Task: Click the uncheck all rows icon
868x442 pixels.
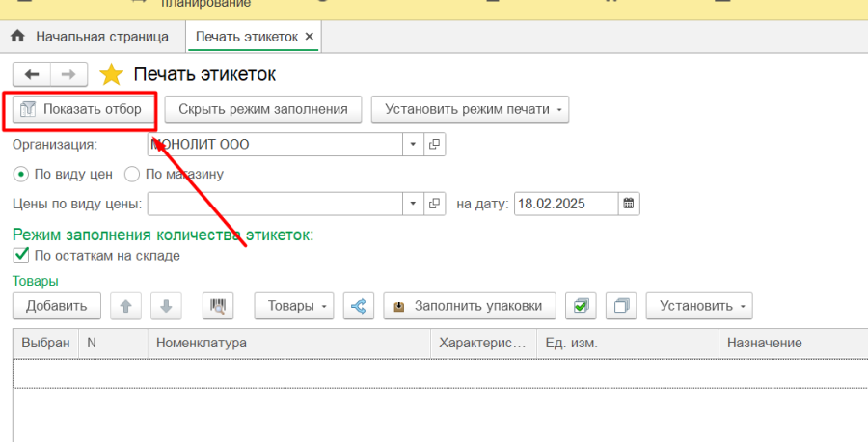Action: 622,306
